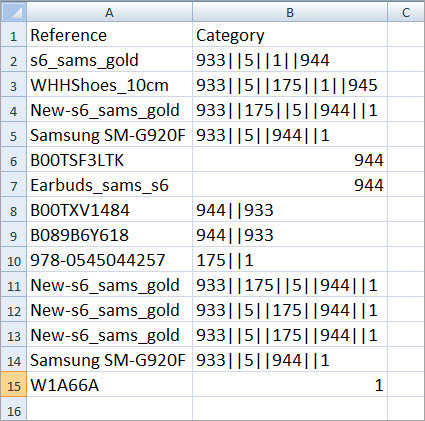Click category "933||5||175||1||945" cell
The height and width of the screenshot is (421, 425).
click(290, 85)
